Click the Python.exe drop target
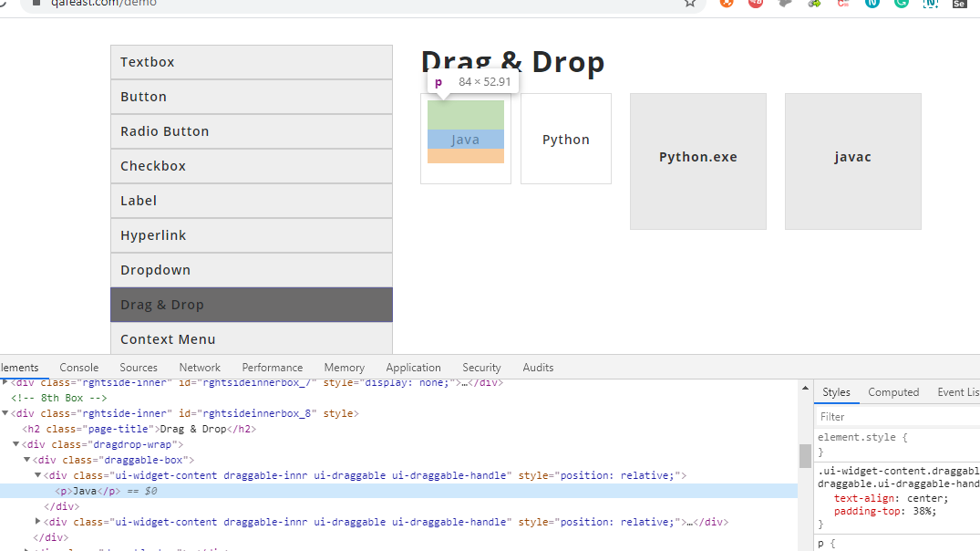The height and width of the screenshot is (551, 980). click(x=698, y=161)
